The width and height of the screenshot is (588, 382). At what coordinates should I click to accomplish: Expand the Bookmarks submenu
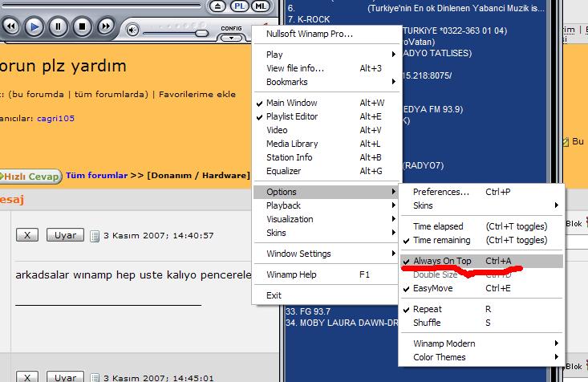pyautogui.click(x=326, y=82)
